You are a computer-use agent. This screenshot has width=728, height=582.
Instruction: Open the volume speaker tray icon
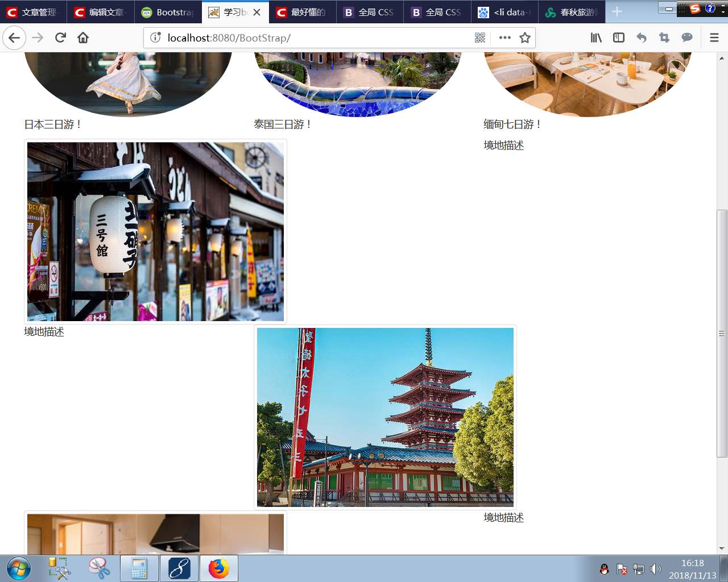click(656, 569)
